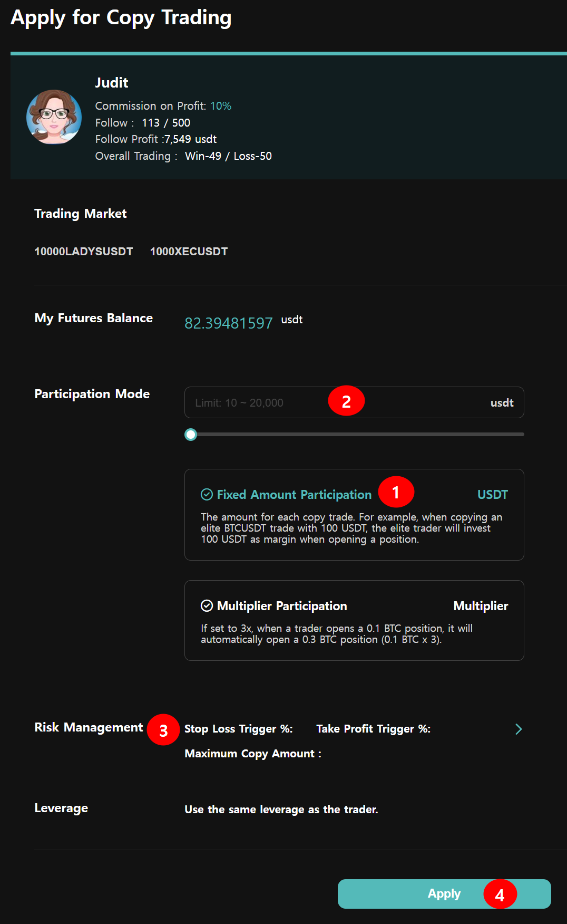Select the 1000XECUSDT trading market

pos(189,252)
